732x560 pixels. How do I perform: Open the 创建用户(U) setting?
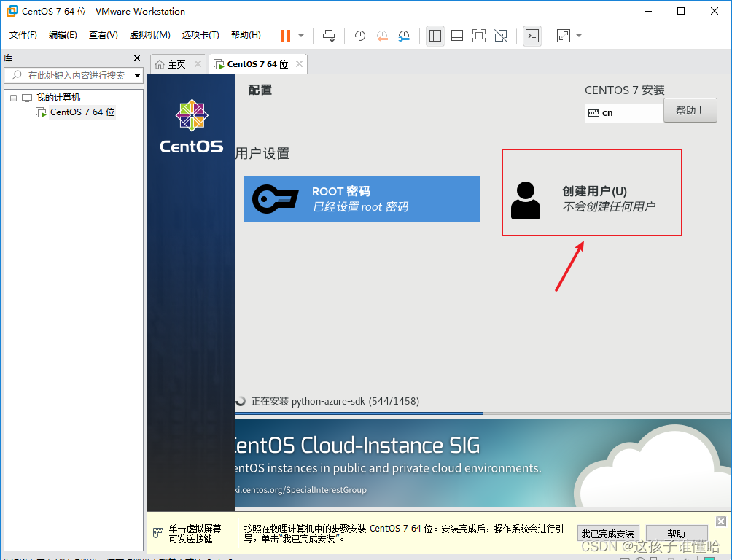pyautogui.click(x=591, y=199)
